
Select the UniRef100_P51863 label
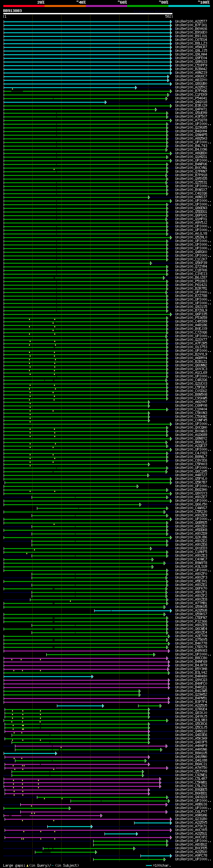click(x=191, y=281)
